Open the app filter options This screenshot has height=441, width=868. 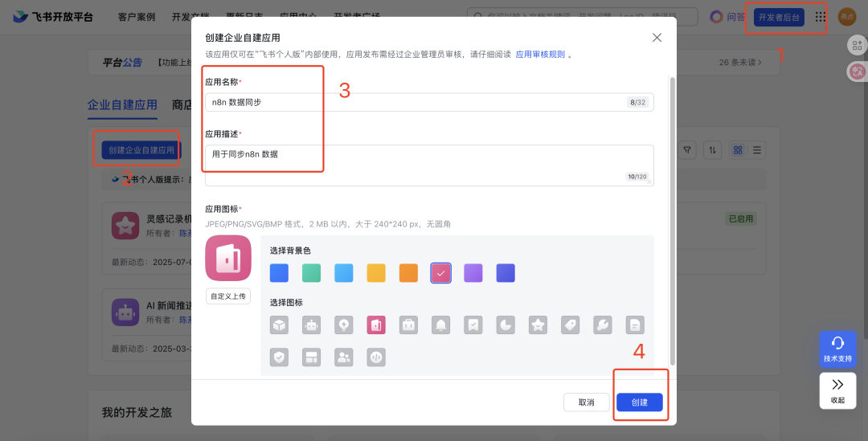[687, 149]
